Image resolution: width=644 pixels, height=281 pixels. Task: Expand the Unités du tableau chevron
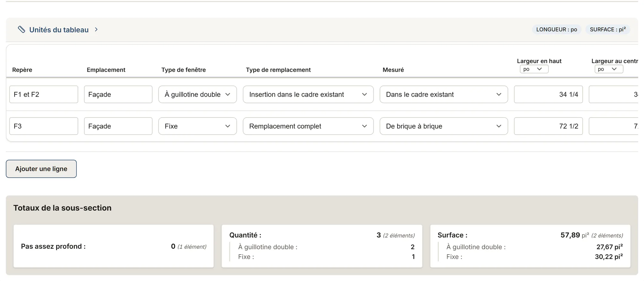(x=96, y=30)
